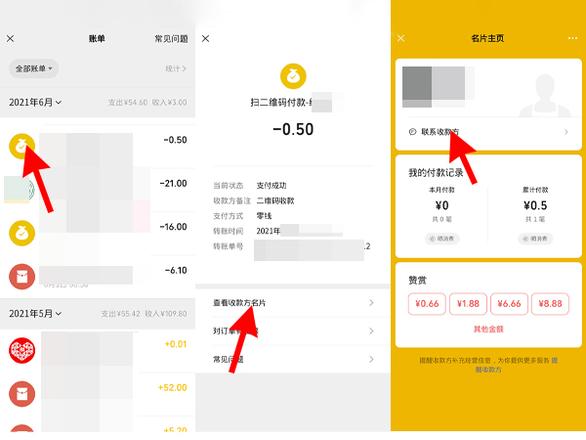Image resolution: width=586 pixels, height=440 pixels.
Task: Open the 全部账单 filter dropdown
Action: (x=34, y=68)
